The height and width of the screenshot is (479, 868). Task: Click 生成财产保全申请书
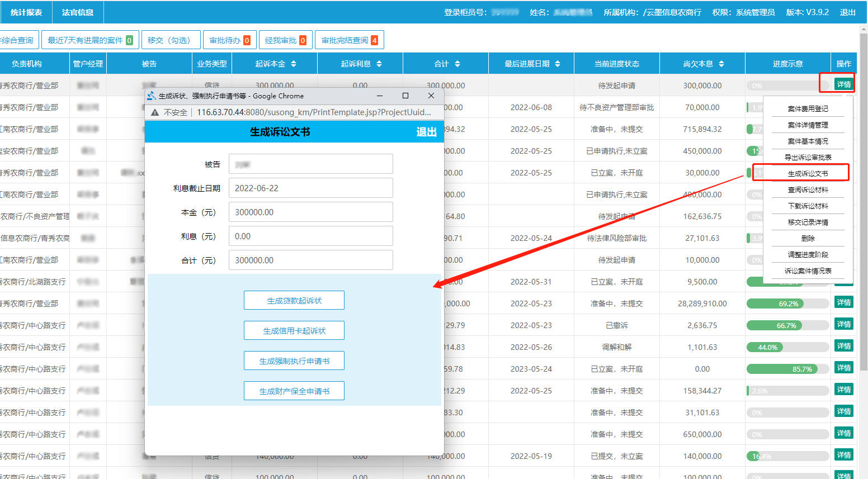(294, 390)
